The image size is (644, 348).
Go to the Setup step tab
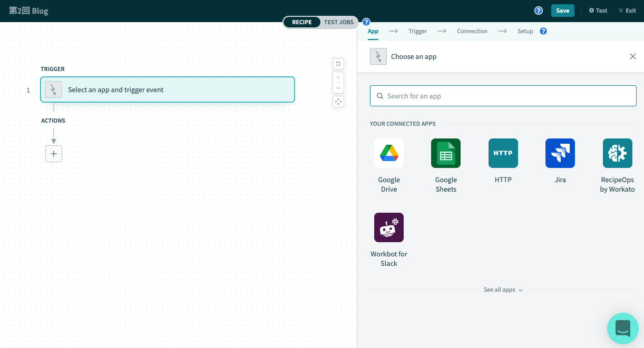click(x=525, y=31)
